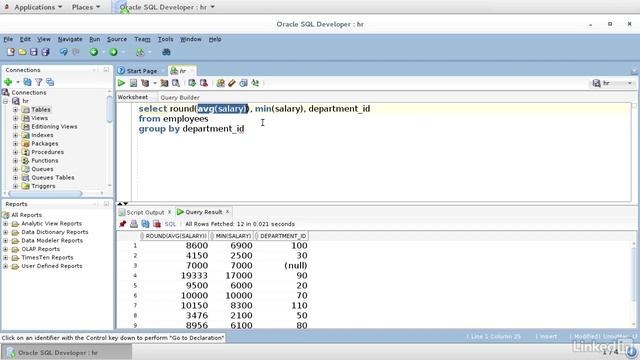This screenshot has width=640, height=360.
Task: Click the Save All icon in main toolbar
Action: pos(45,52)
